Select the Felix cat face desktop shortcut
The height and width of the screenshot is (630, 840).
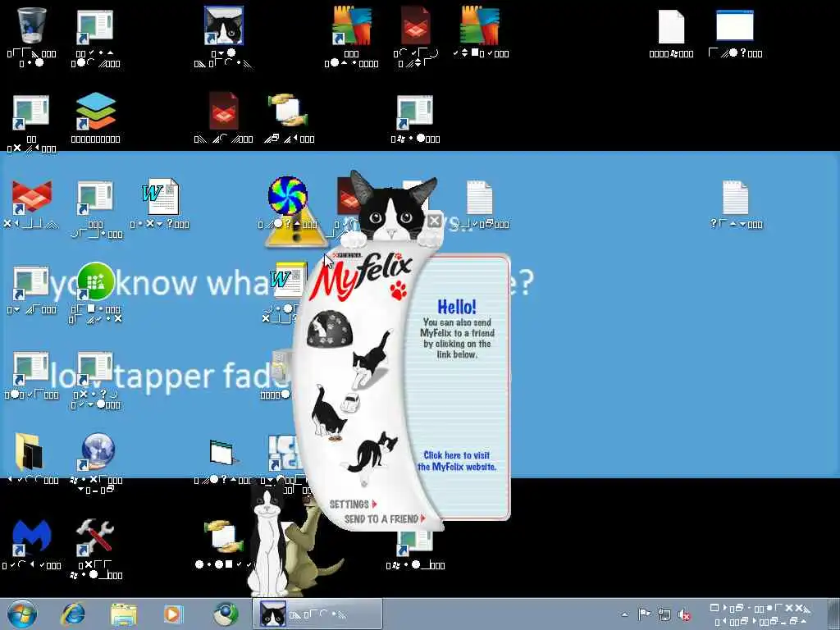click(x=224, y=25)
